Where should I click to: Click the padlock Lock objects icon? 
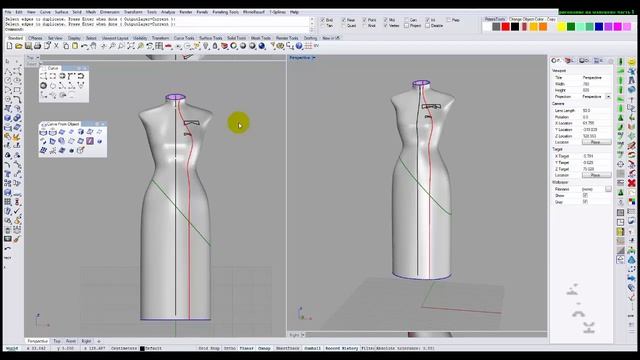215,46
